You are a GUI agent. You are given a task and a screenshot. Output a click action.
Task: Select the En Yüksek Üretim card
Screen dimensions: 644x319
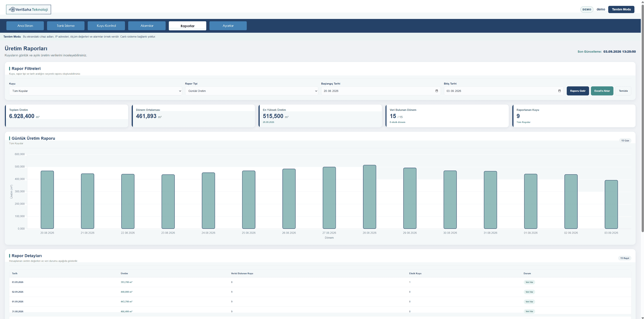point(320,116)
